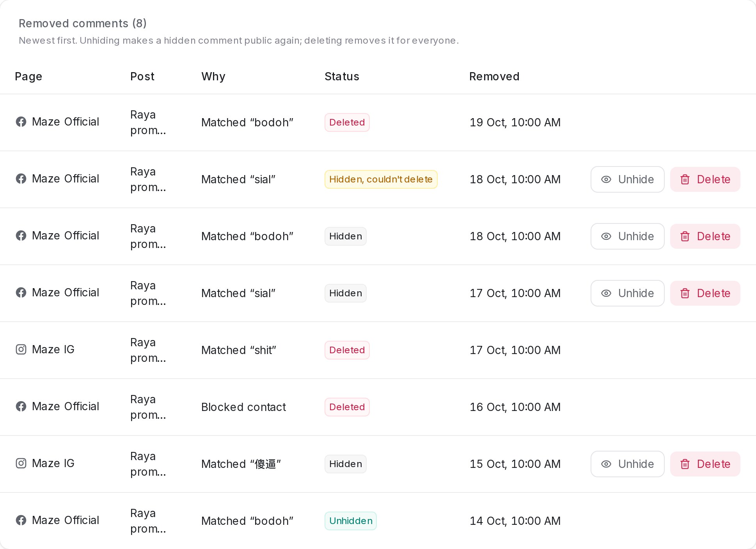
Task: Click the "19 Oct, 10:00 AM" timestamp
Action: (515, 122)
